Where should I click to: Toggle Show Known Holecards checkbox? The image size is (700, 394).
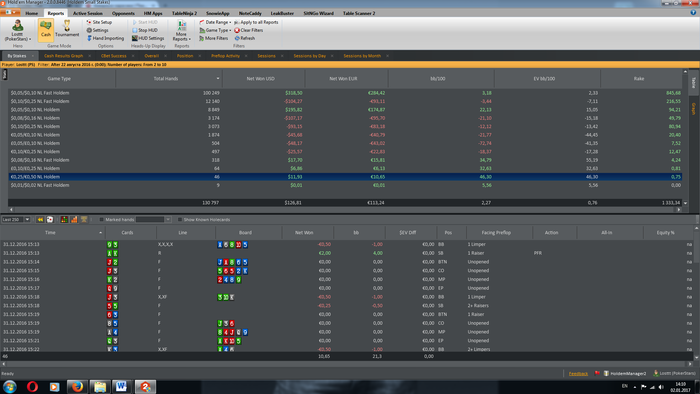click(180, 220)
